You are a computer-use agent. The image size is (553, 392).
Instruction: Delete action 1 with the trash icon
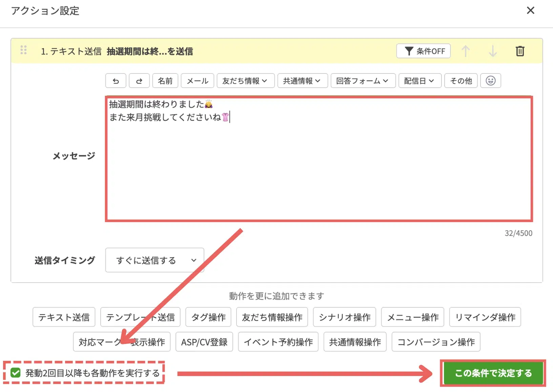click(x=520, y=51)
